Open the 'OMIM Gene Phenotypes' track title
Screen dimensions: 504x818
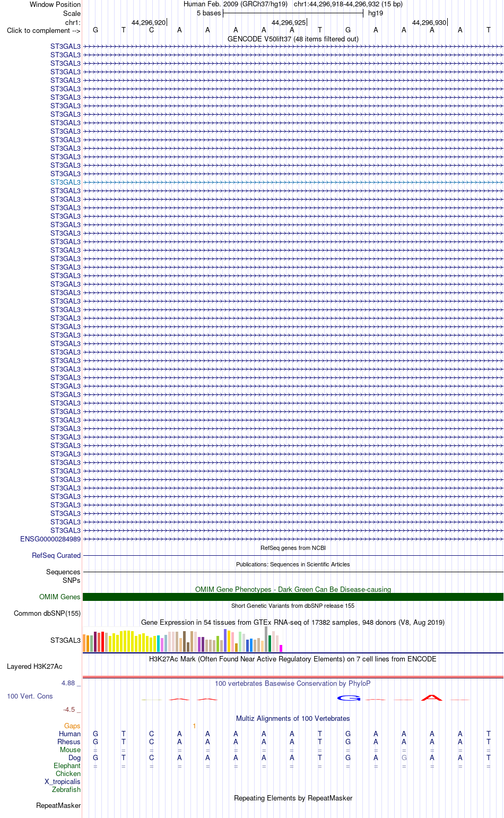[293, 589]
